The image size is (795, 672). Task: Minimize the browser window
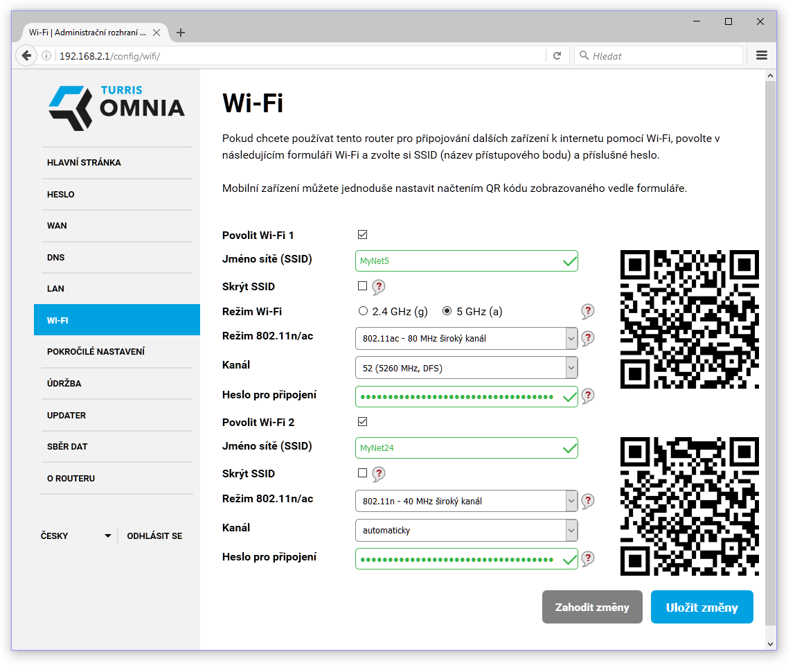[697, 21]
